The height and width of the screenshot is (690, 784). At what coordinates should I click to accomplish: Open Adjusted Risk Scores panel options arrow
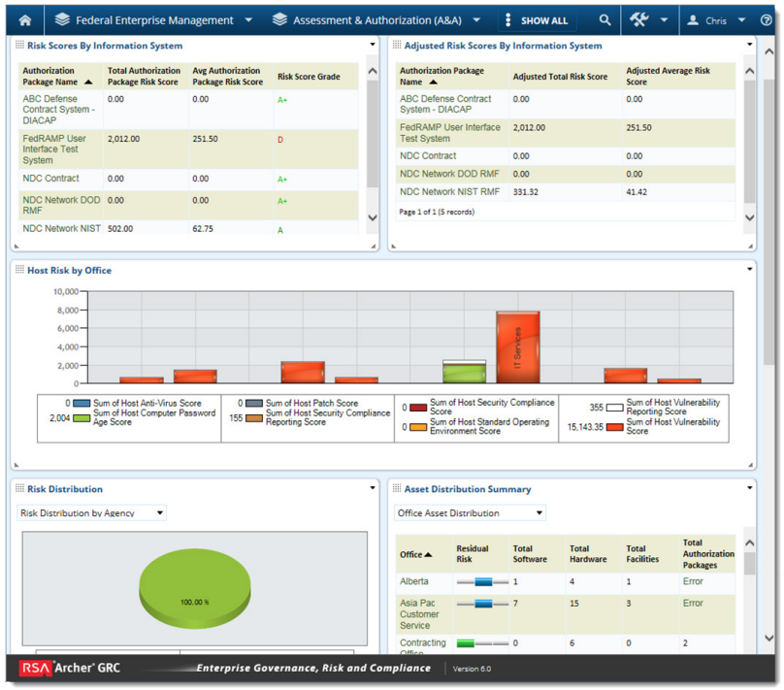(749, 45)
